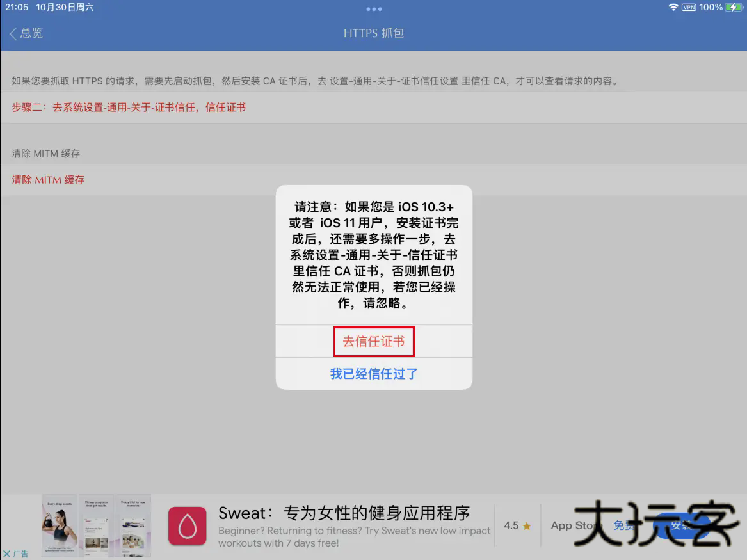Tap 免费 next to the install button

[x=623, y=525]
